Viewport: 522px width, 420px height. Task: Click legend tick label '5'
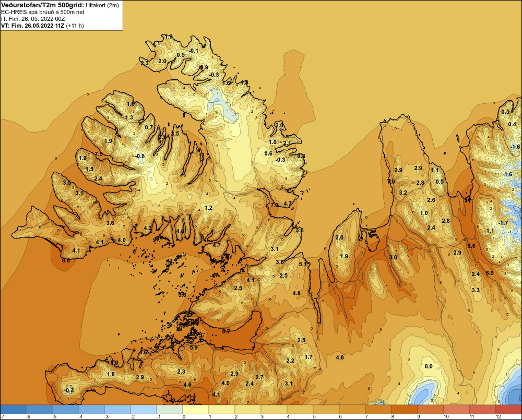pos(314,417)
